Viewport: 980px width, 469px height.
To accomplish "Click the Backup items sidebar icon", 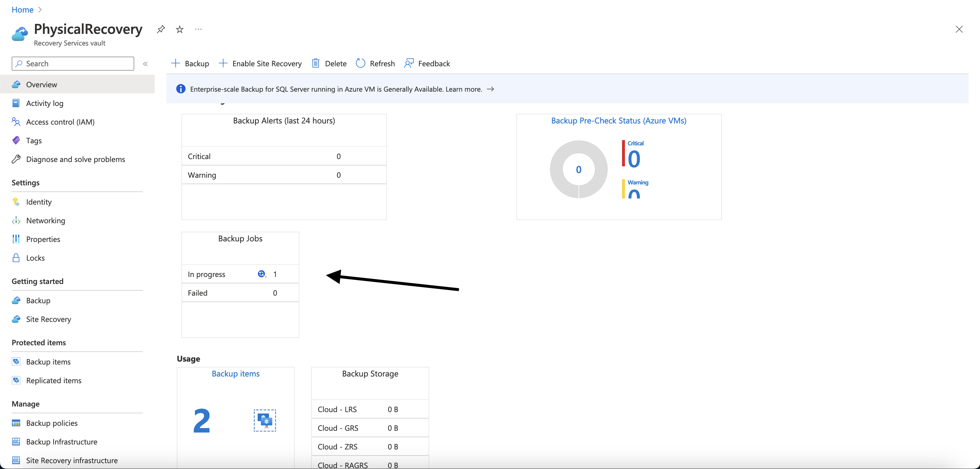I will (x=16, y=362).
